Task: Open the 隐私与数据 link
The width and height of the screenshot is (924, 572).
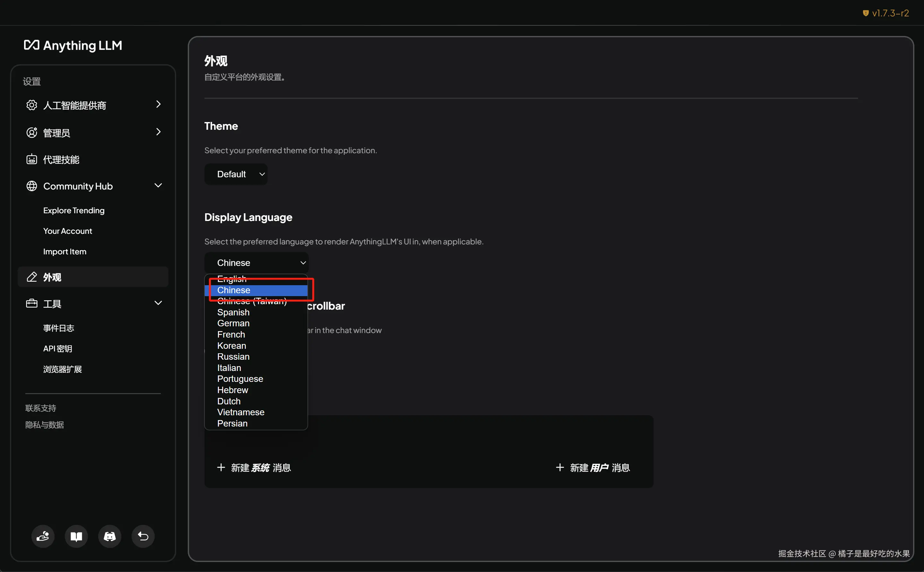Action: pos(45,425)
